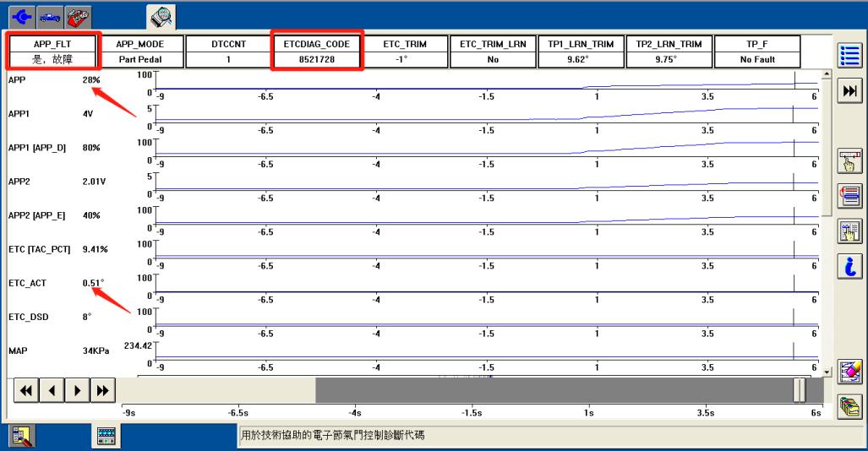
Task: Click the APP parameter label
Action: pos(17,79)
